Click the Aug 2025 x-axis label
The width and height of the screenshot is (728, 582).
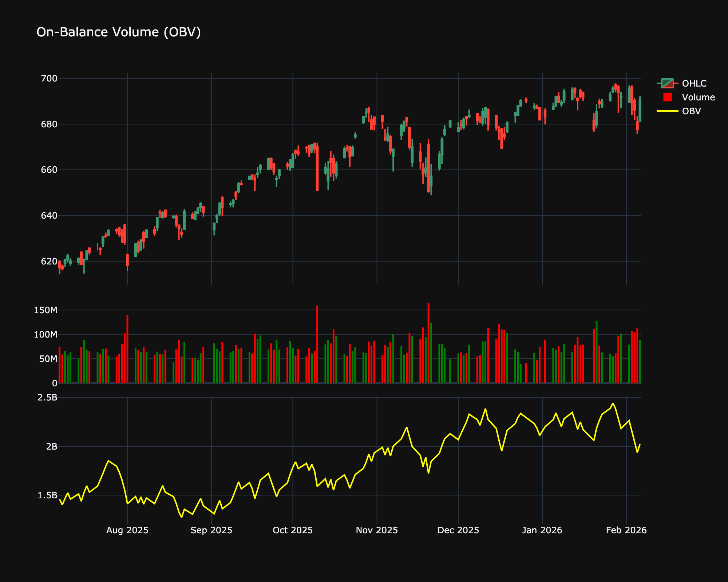point(127,530)
